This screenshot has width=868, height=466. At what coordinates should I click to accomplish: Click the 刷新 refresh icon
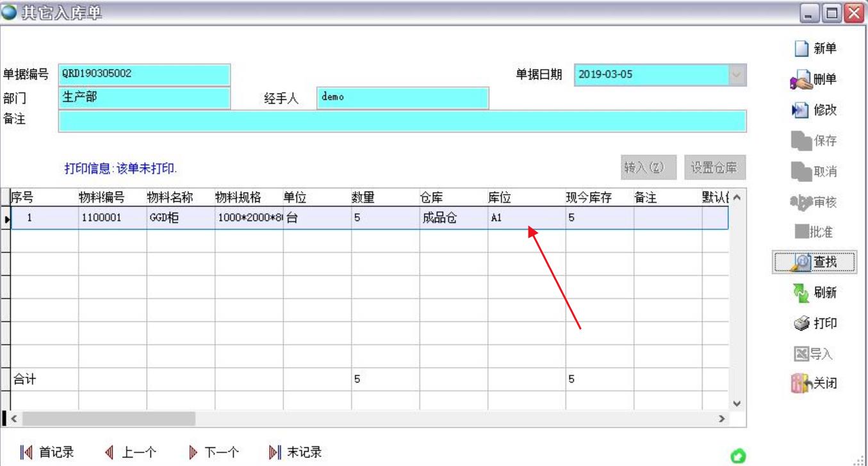coord(802,293)
